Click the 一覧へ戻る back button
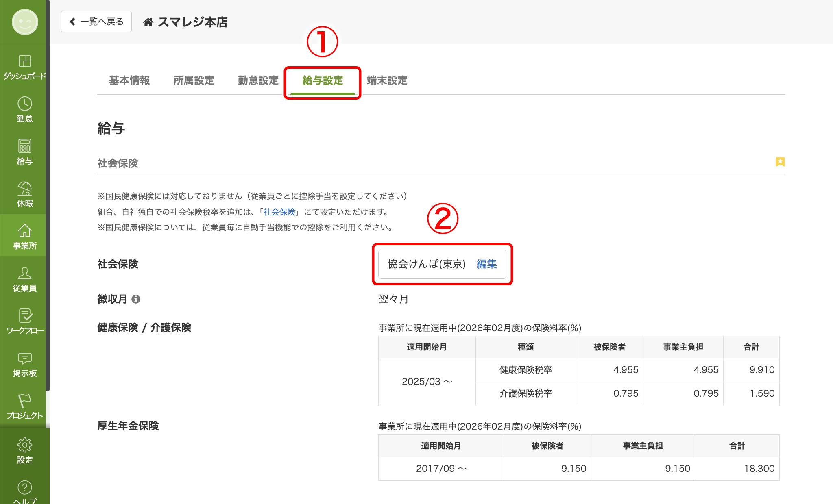 (x=96, y=22)
